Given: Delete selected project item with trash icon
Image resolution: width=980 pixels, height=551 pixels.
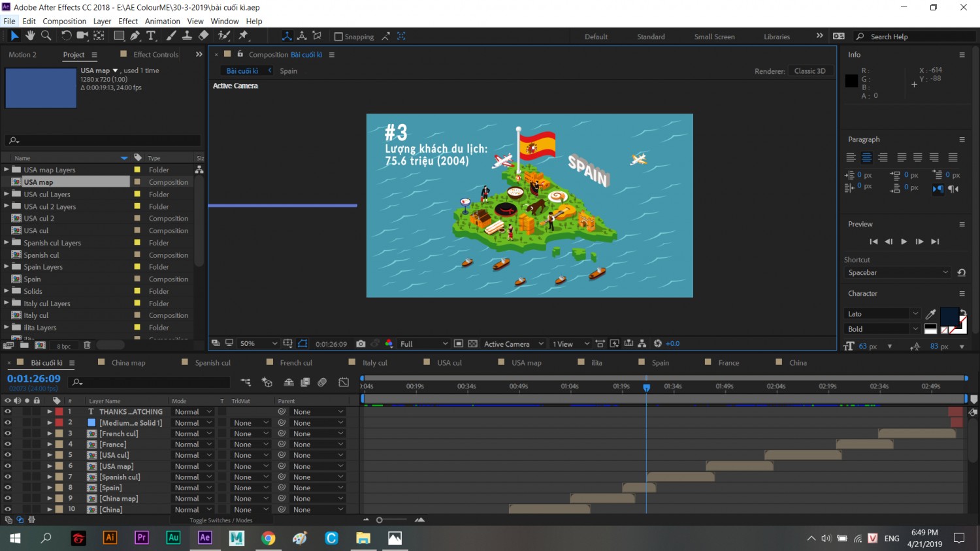Looking at the screenshot, I should tap(87, 345).
